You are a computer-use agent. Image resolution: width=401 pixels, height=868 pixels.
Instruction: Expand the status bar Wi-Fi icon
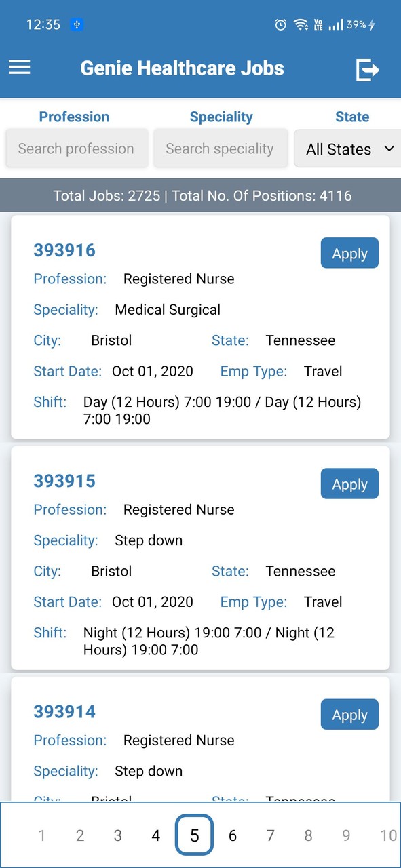pos(301,24)
